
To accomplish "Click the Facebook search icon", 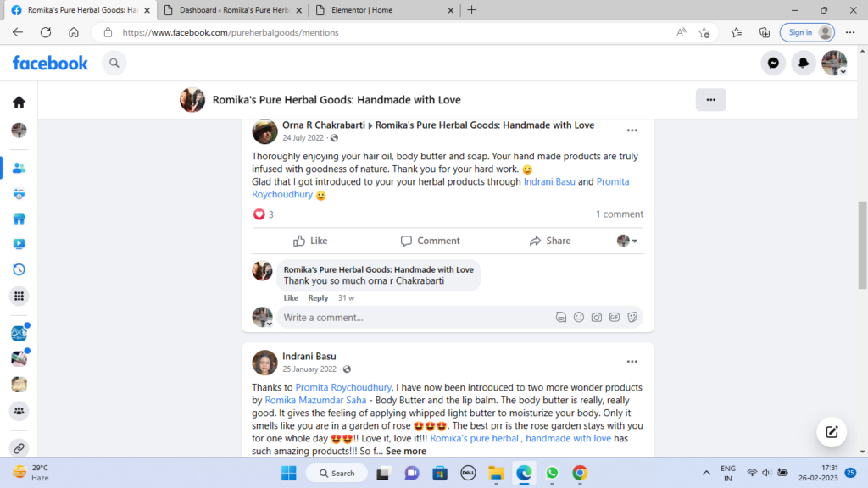I will pos(114,63).
